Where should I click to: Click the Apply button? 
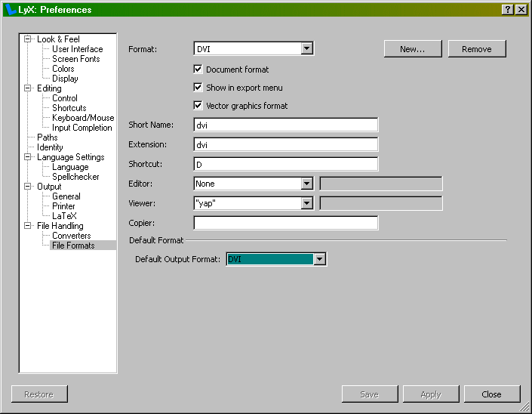(x=431, y=394)
